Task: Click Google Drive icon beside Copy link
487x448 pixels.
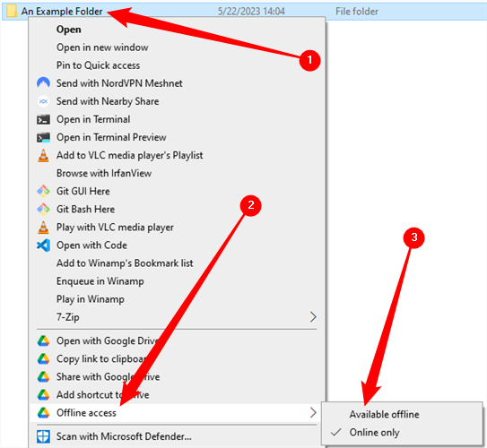Action: click(43, 359)
